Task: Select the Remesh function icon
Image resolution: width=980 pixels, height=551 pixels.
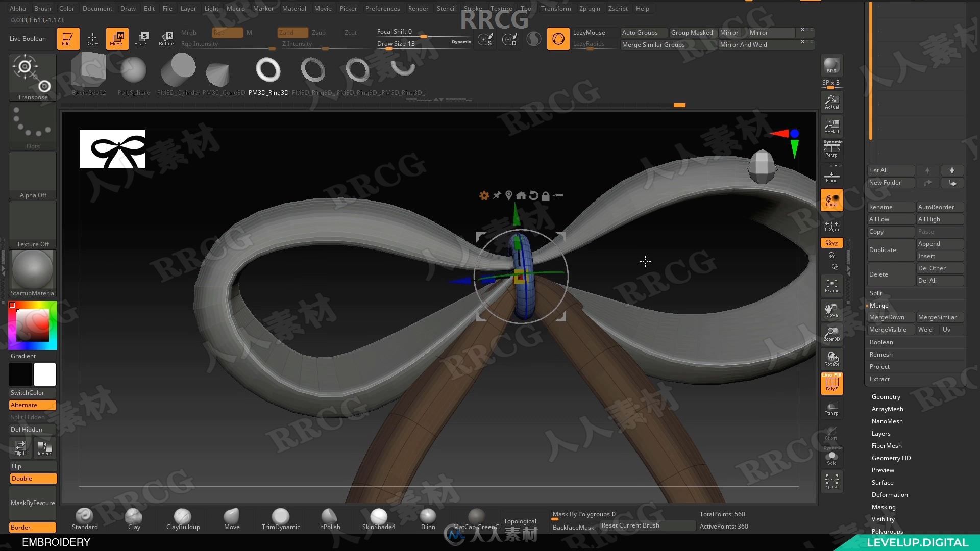Action: [881, 354]
